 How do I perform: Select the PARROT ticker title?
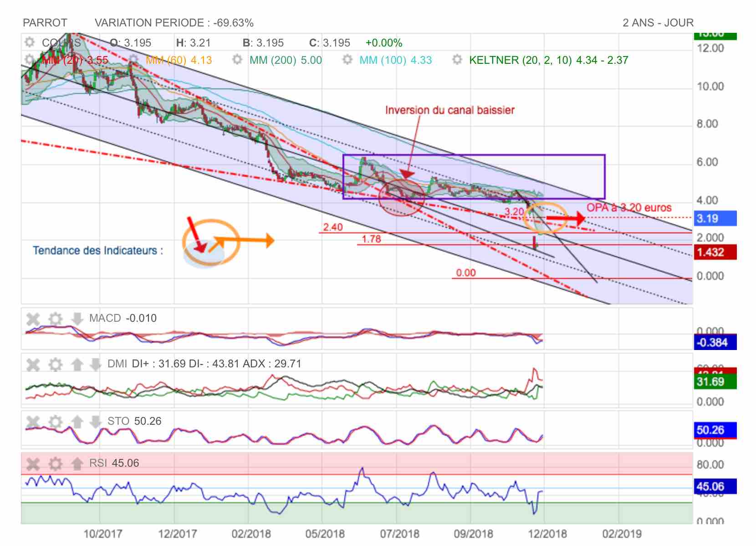[x=45, y=23]
